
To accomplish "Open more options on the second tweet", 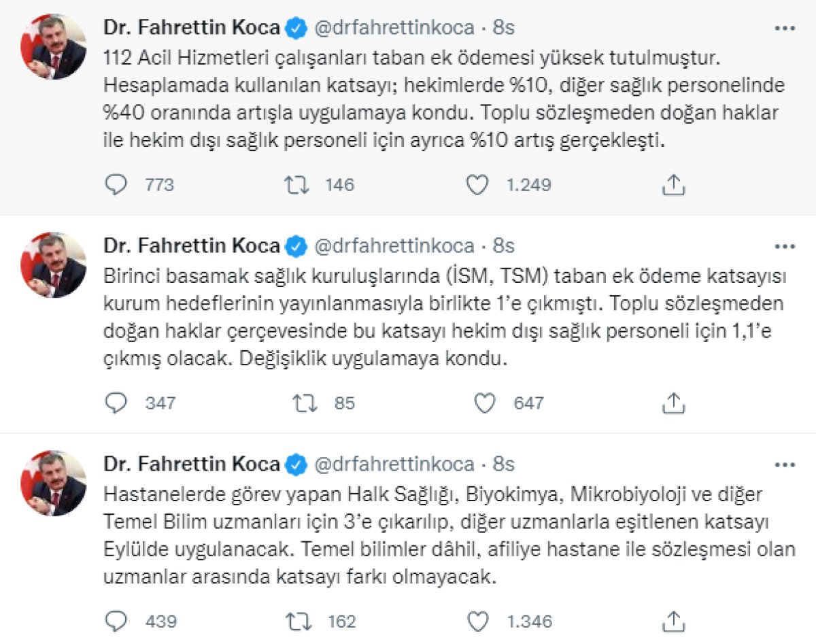I will click(785, 246).
